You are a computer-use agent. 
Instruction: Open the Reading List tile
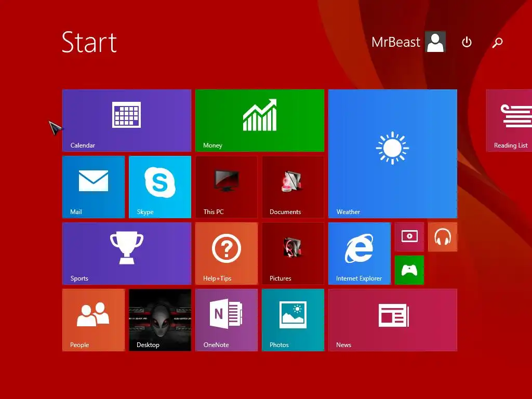point(509,121)
